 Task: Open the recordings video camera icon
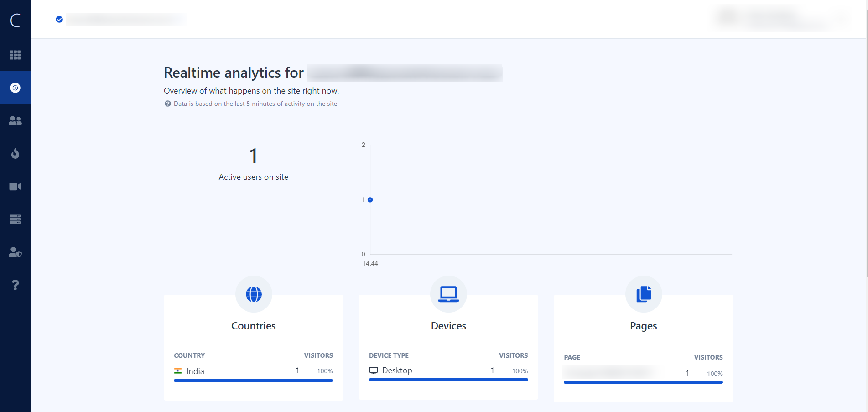click(x=16, y=186)
